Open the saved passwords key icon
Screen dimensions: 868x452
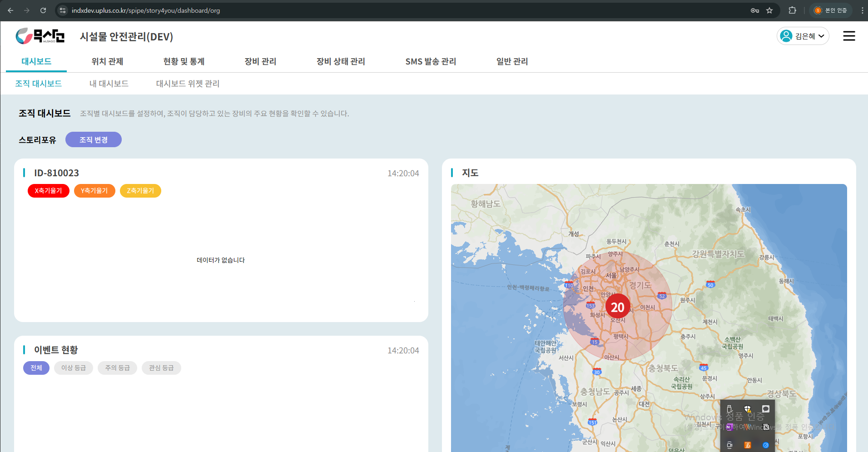point(755,10)
